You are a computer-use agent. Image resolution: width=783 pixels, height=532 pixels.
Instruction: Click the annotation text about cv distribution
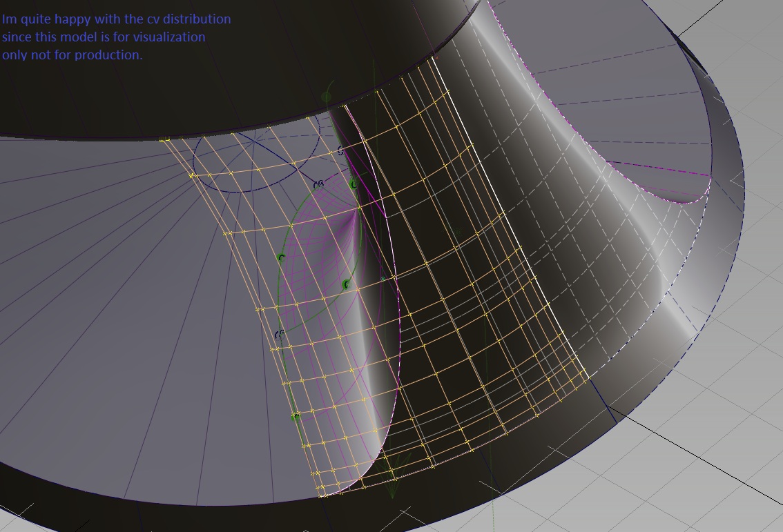[116, 37]
